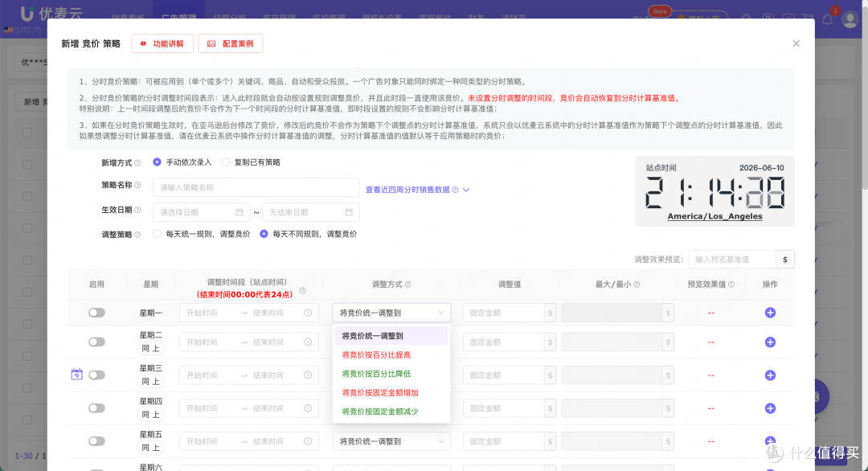The height and width of the screenshot is (471, 868).
Task: Click the 星期五 固定金额 input
Action: [503, 442]
